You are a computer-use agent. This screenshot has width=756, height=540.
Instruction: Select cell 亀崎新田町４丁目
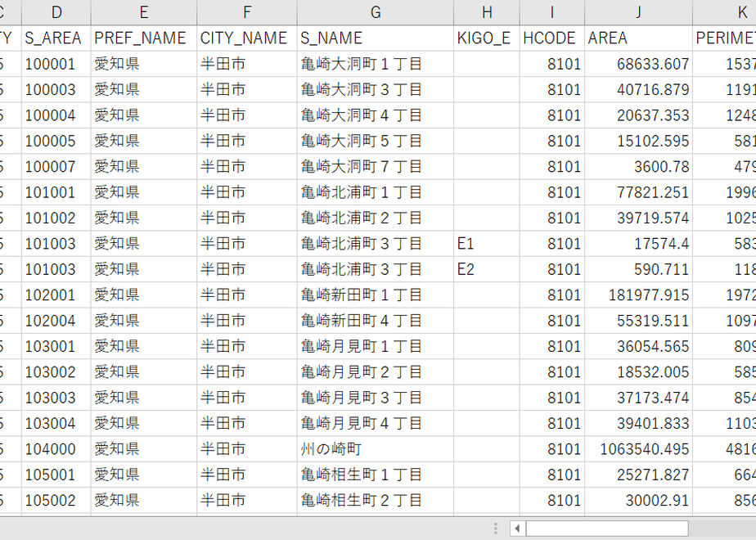coord(375,321)
